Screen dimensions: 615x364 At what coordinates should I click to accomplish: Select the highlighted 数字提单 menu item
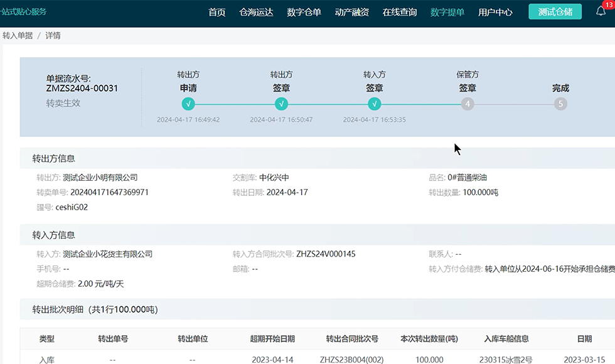tap(447, 12)
